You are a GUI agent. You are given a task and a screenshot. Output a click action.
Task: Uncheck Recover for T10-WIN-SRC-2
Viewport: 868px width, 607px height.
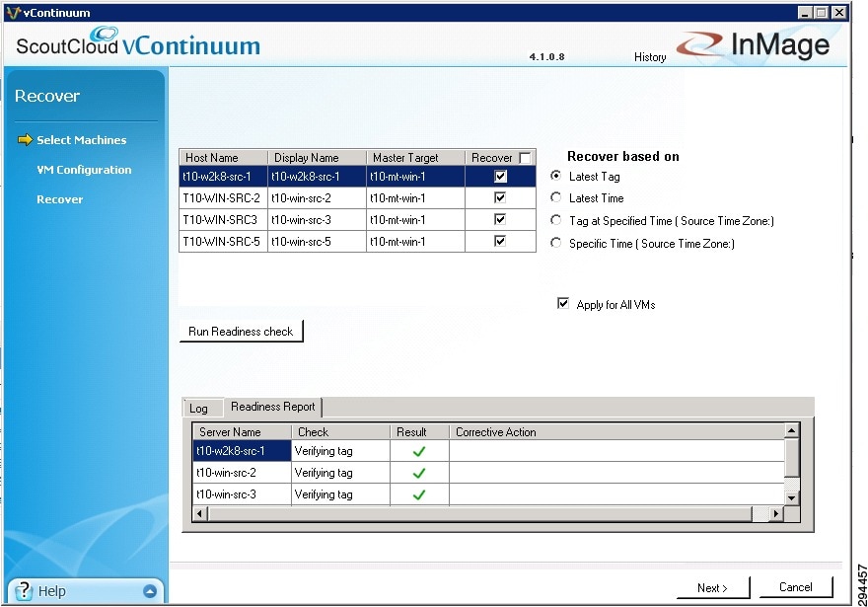[500, 197]
